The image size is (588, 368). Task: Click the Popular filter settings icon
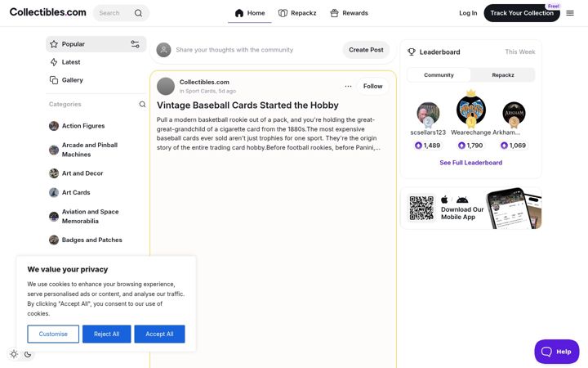coord(135,44)
